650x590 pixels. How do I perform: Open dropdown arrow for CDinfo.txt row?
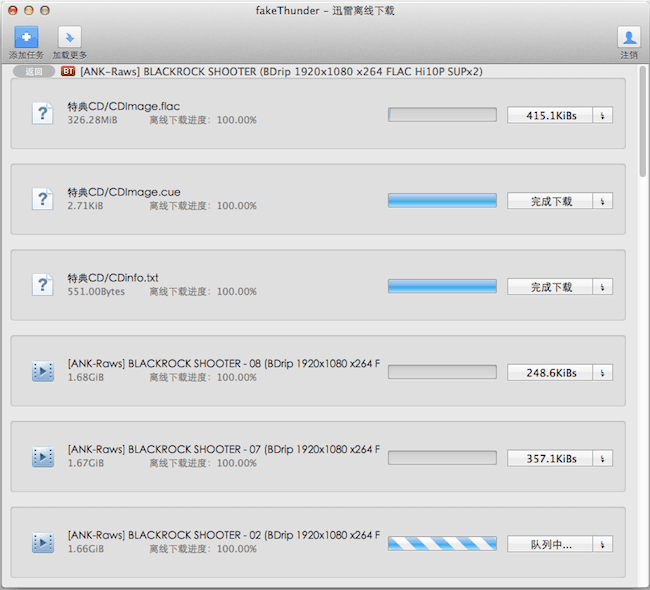(x=603, y=287)
